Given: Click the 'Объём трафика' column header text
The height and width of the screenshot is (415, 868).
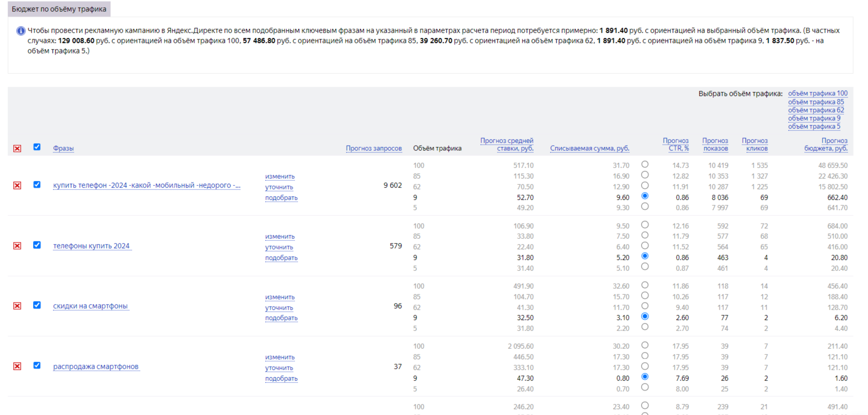Looking at the screenshot, I should (x=438, y=149).
